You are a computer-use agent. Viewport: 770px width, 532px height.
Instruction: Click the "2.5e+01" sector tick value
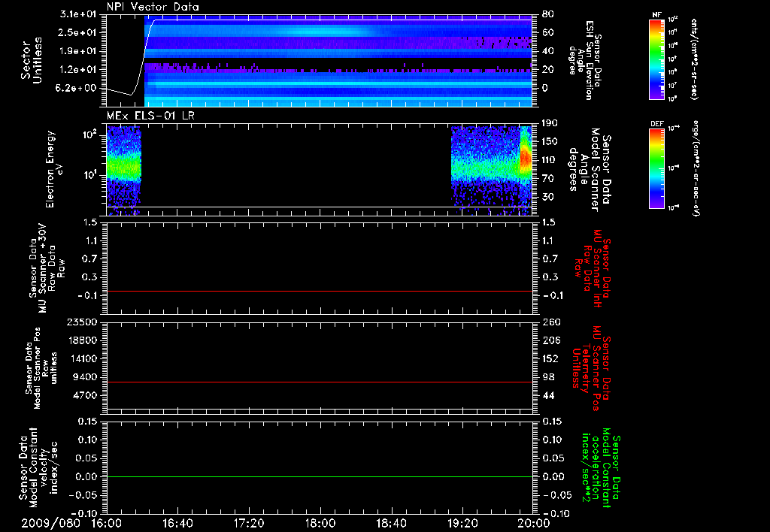point(78,32)
